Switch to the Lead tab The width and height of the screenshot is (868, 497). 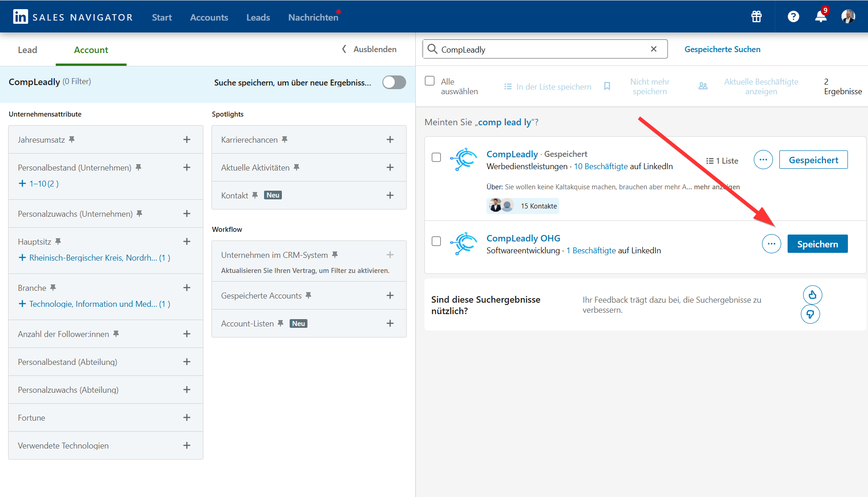click(27, 50)
